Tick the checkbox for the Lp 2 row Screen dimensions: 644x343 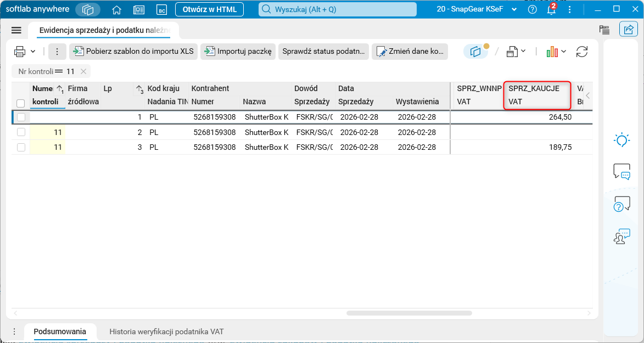(x=21, y=132)
